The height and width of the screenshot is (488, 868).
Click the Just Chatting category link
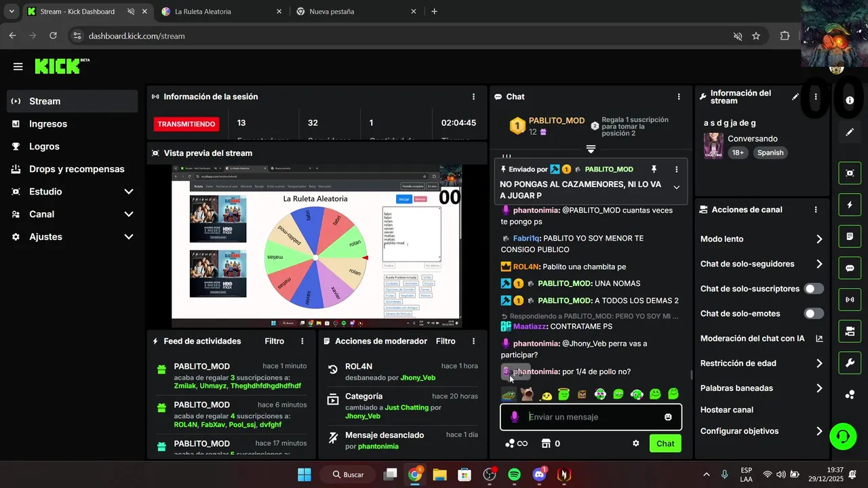click(407, 407)
